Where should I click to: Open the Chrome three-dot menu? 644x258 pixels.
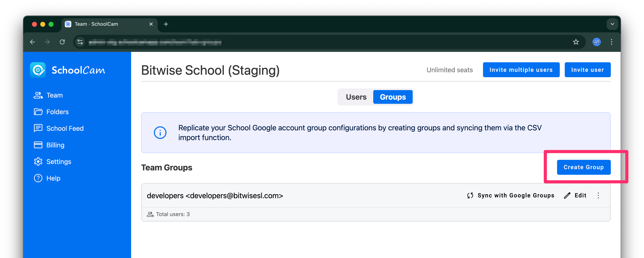pyautogui.click(x=611, y=42)
